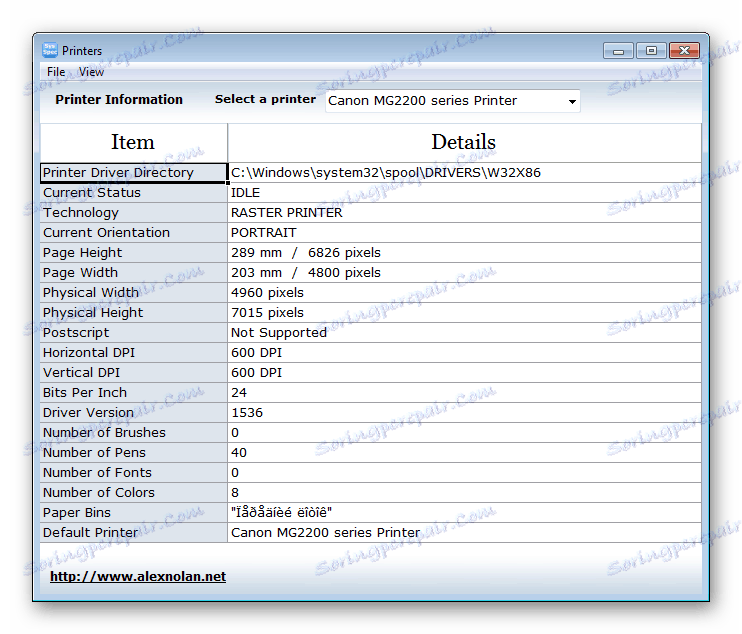742x634 pixels.
Task: Select the Technology row label
Action: click(x=133, y=213)
